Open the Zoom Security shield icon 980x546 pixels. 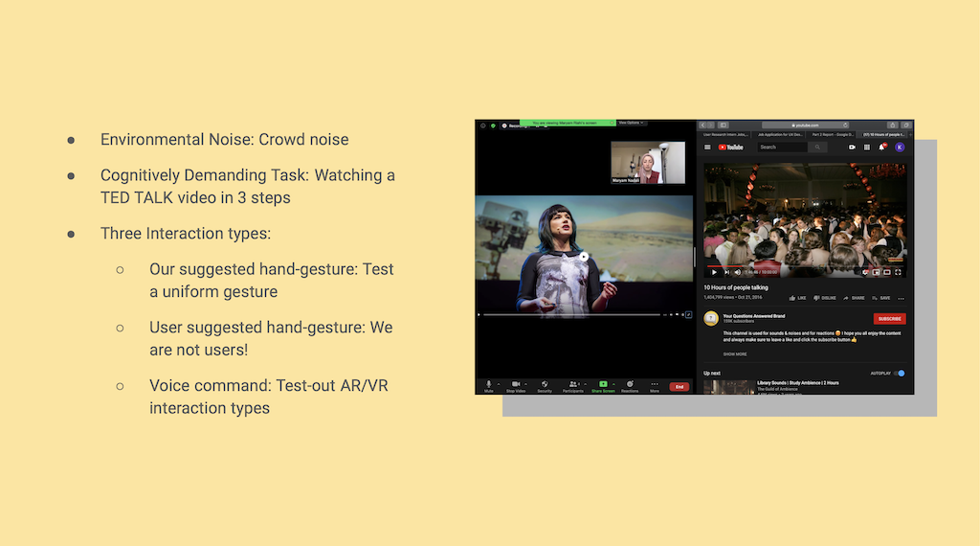coord(544,384)
